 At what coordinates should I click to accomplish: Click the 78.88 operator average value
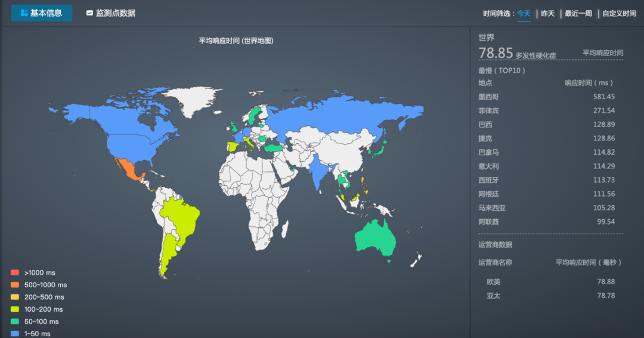tap(606, 282)
